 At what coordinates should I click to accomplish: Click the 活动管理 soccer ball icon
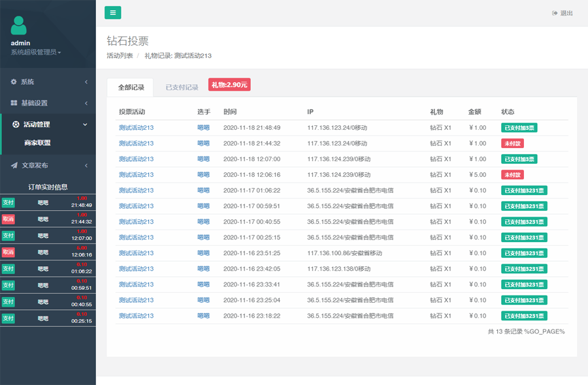pyautogui.click(x=16, y=124)
